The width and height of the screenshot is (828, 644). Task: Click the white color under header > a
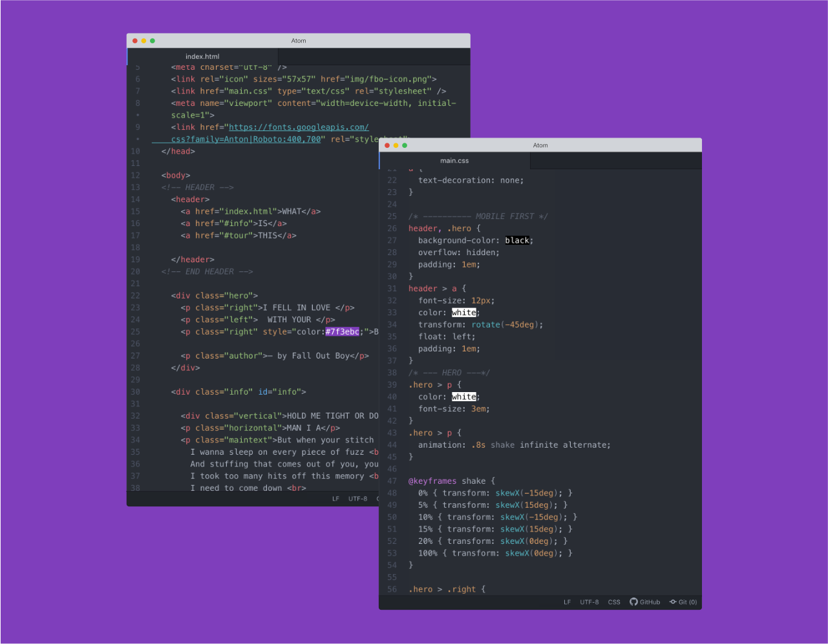coord(464,313)
